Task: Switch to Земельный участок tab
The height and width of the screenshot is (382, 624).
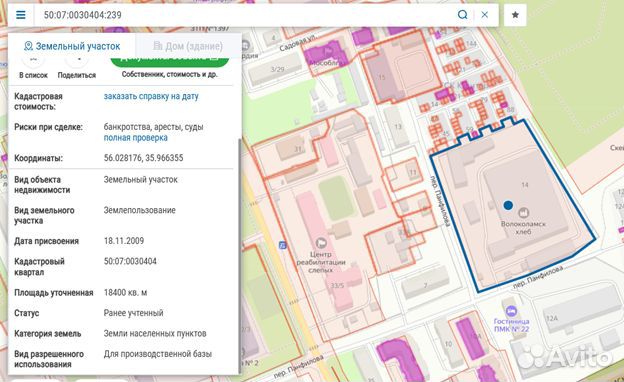Action: [72, 46]
